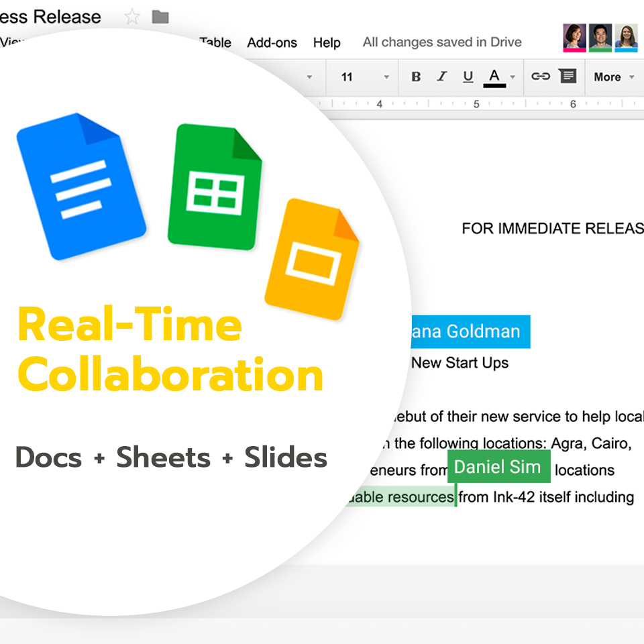This screenshot has width=644, height=644.
Task: Click All changes saved in Drive
Action: pos(441,42)
